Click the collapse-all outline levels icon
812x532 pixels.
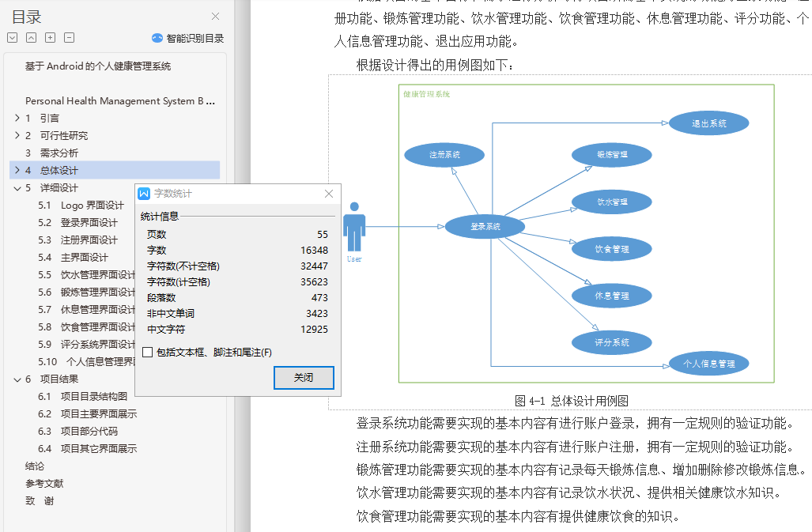click(x=32, y=38)
